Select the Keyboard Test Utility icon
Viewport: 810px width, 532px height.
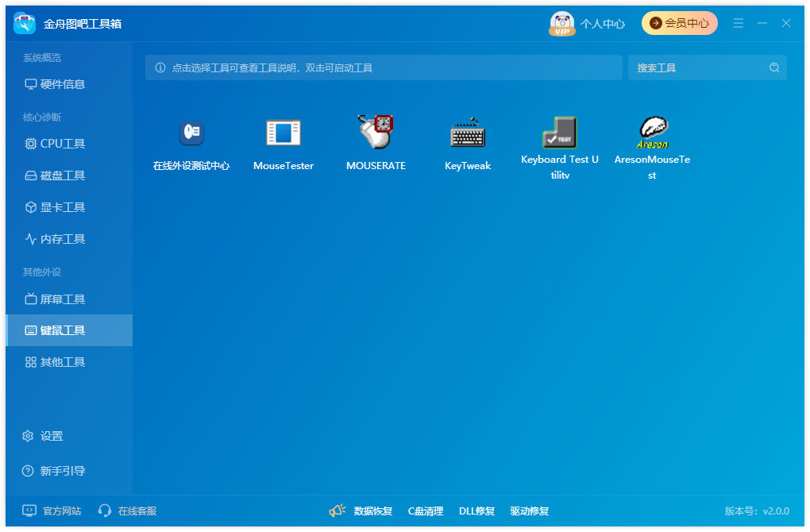point(560,133)
